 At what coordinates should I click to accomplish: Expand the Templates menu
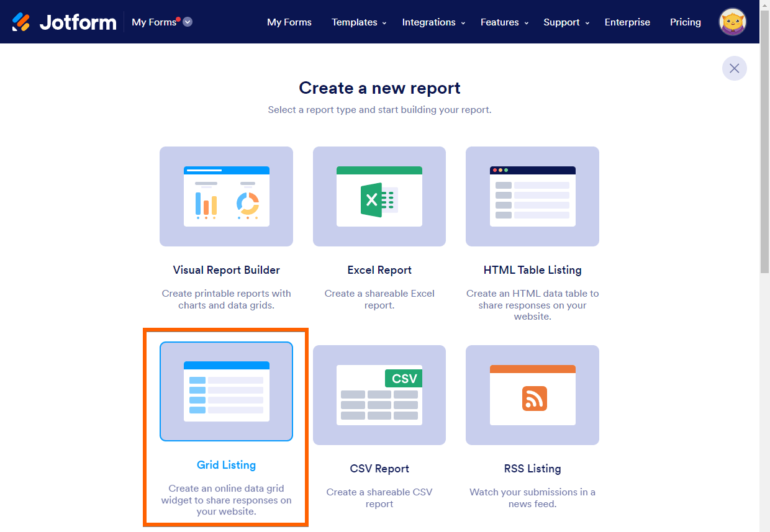point(359,22)
